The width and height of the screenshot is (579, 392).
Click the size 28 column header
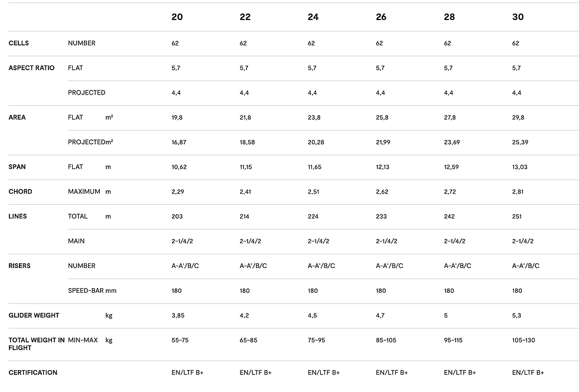(450, 17)
